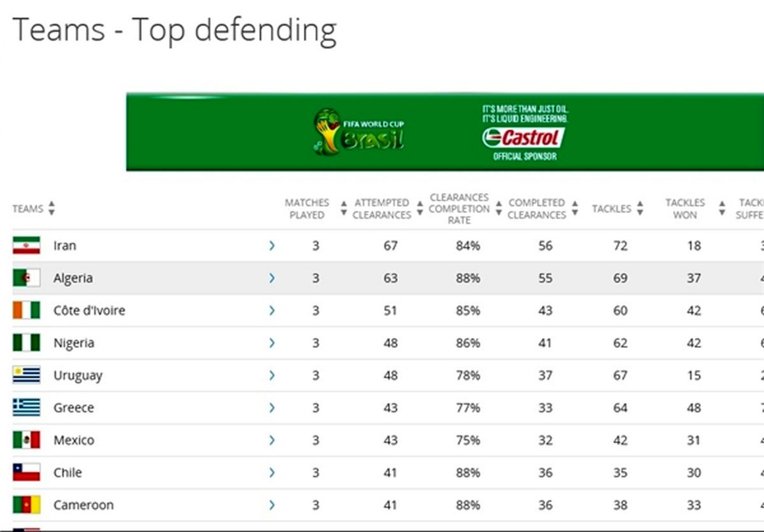Screen dimensions: 764x532
Task: Expand Iran row with blue chevron
Action: pyautogui.click(x=272, y=246)
